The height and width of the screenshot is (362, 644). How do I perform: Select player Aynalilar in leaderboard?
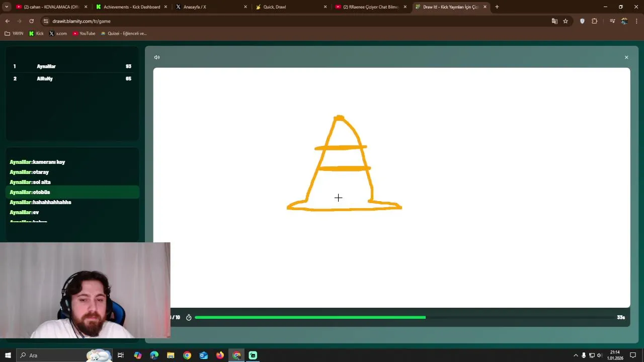pyautogui.click(x=72, y=66)
